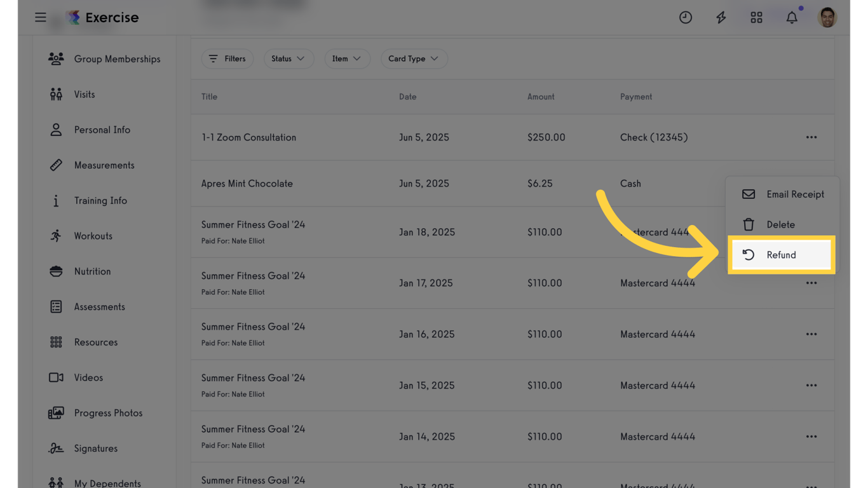
Task: Click the Progress Photos camera icon
Action: [x=56, y=412]
